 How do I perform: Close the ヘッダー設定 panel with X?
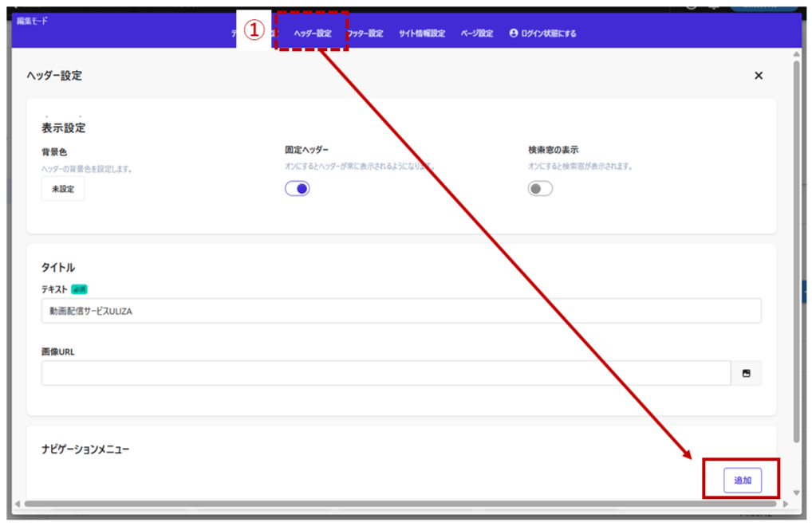pyautogui.click(x=759, y=76)
